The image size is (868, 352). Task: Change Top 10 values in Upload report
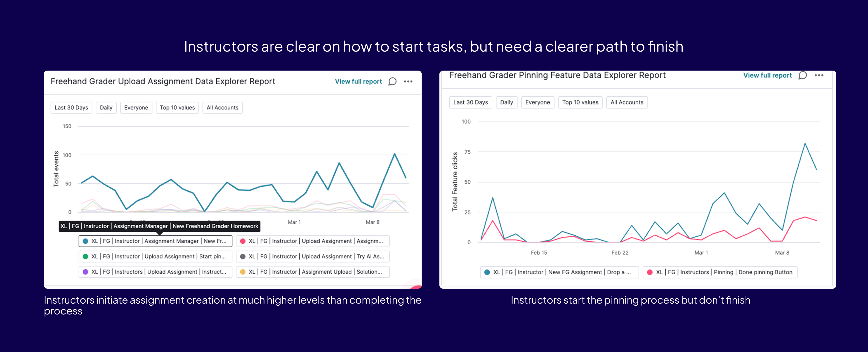[x=177, y=107]
